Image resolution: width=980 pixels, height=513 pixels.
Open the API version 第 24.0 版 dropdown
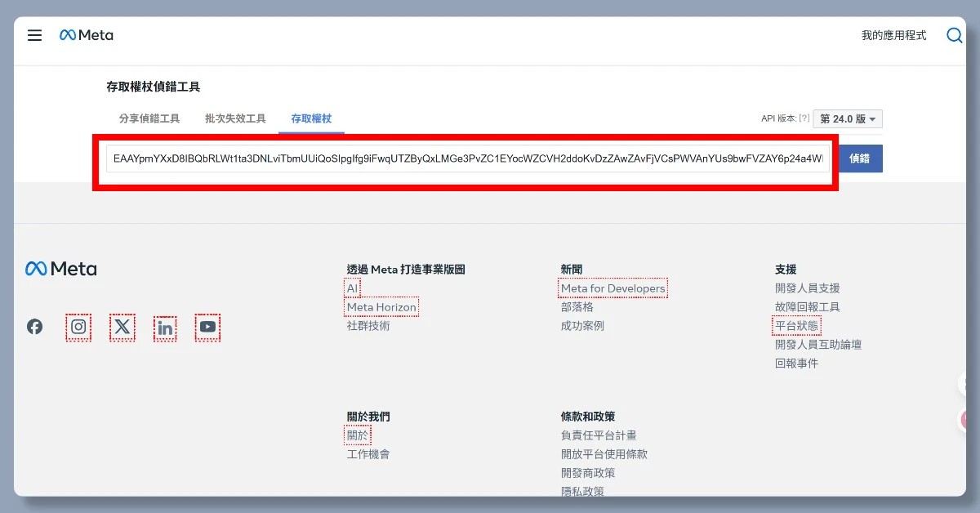(x=848, y=119)
